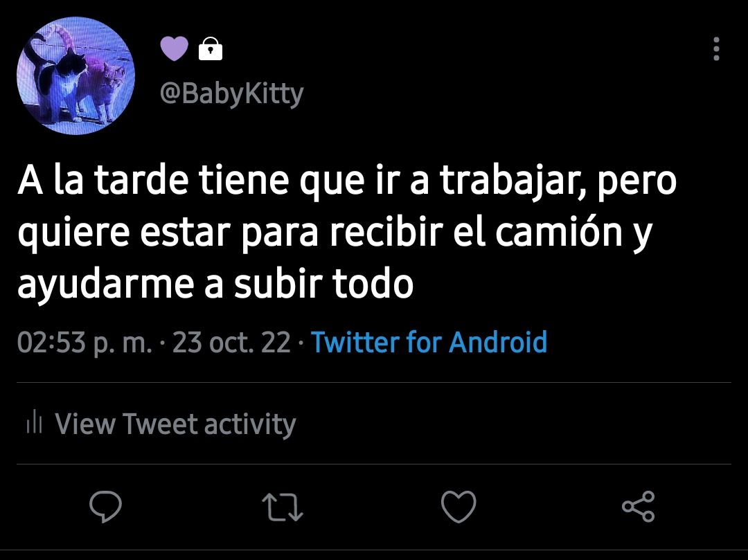Click the tweet line 'ayudarme a subir todo'

(215, 284)
